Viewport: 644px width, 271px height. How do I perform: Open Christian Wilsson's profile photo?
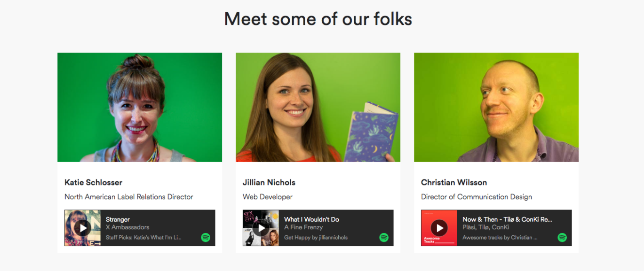496,108
